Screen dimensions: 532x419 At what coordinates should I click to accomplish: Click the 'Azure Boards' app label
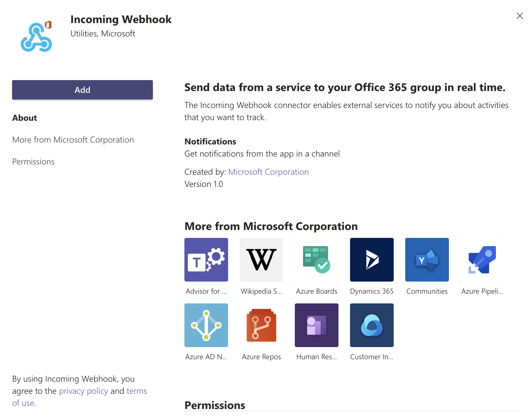(x=317, y=291)
